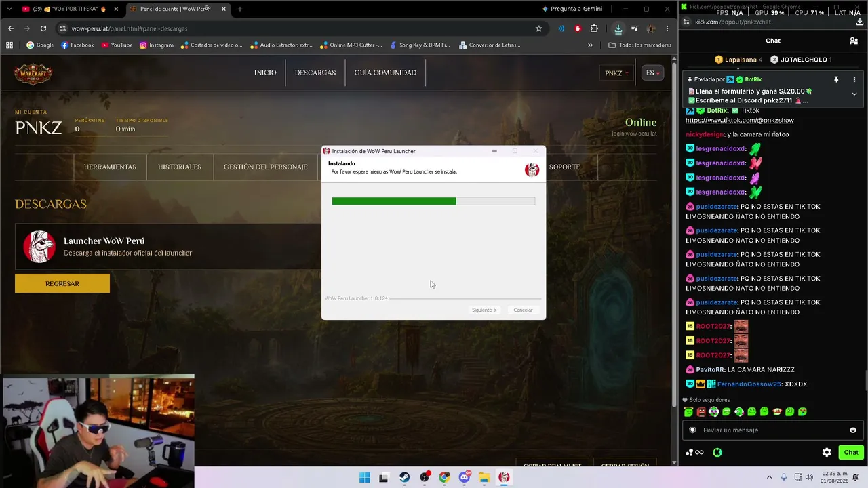Viewport: 868px width, 488px height.
Task: Click the download icon in Kick chat window
Action: point(859,22)
